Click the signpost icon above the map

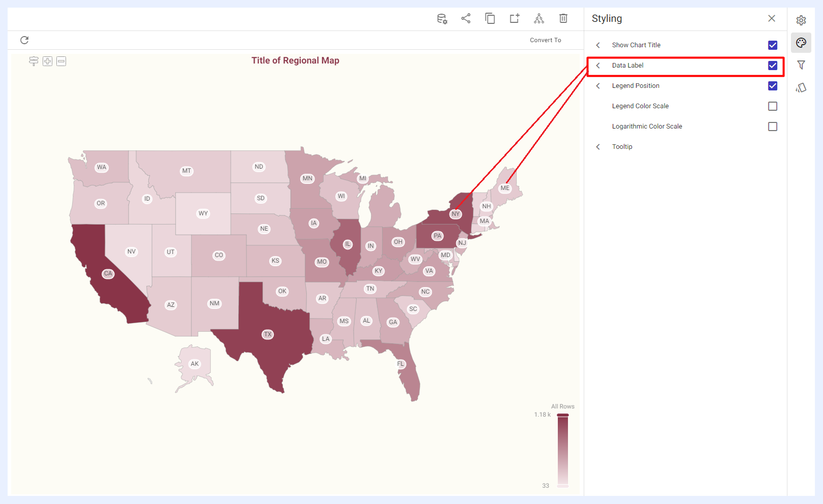[34, 61]
